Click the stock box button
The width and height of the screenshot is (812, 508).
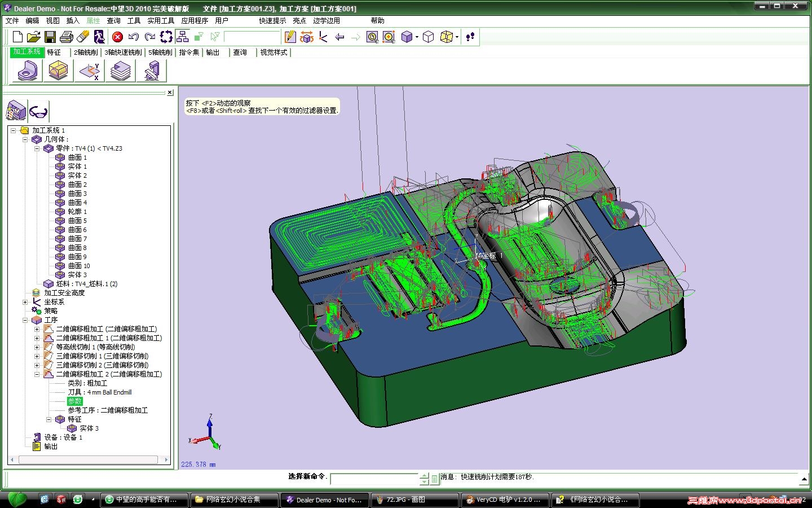click(x=58, y=71)
